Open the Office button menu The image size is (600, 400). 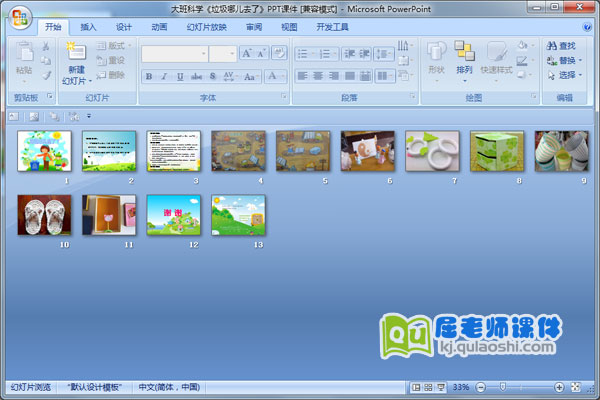(20, 18)
